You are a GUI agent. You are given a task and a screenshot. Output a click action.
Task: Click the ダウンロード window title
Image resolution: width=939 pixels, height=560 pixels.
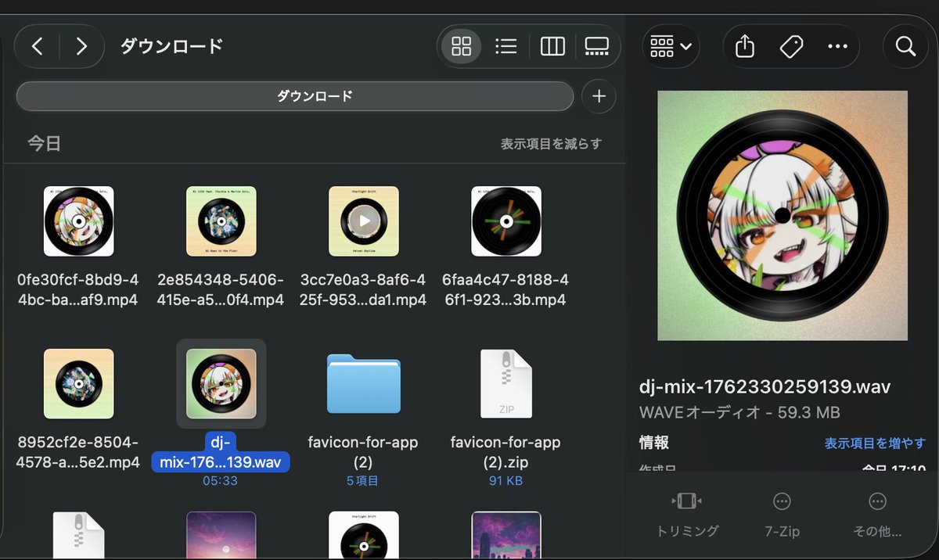click(x=171, y=46)
